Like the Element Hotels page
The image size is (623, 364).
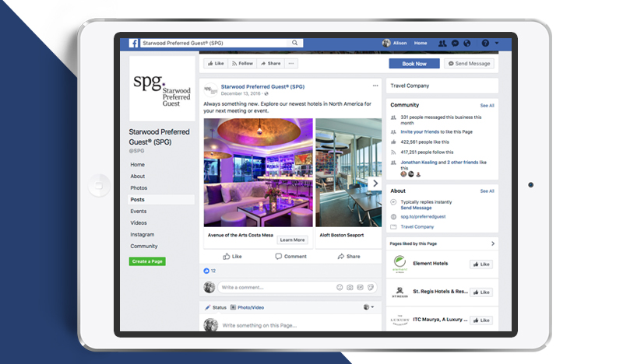481,264
